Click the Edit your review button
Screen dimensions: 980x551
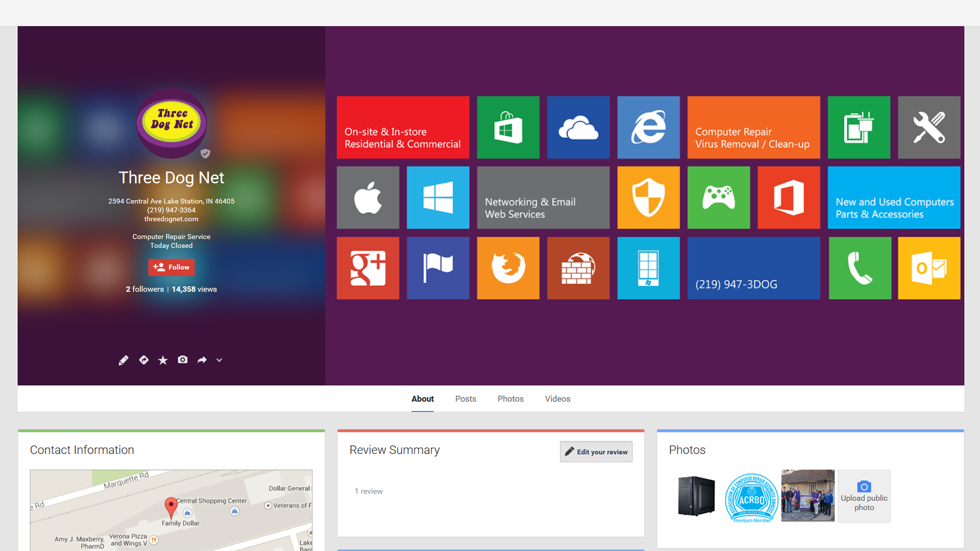(x=596, y=452)
